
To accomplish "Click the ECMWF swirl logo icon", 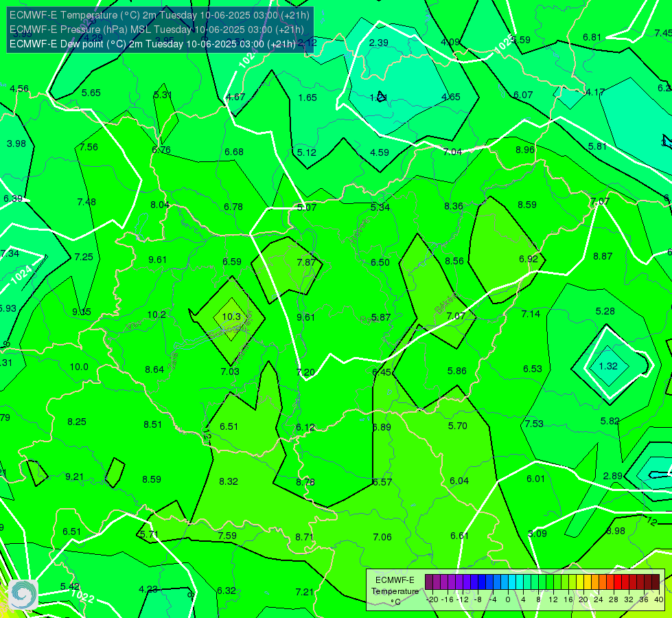I will point(23,595).
